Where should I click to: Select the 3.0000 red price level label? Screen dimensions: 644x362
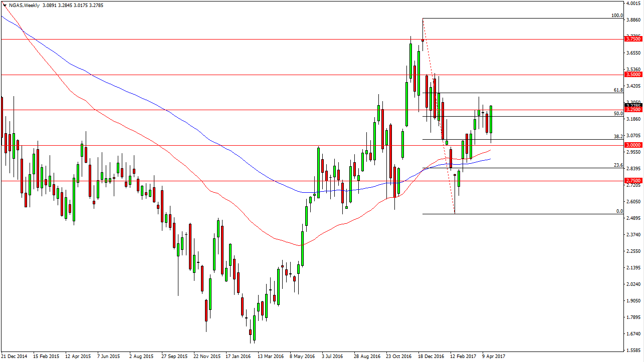(x=633, y=145)
